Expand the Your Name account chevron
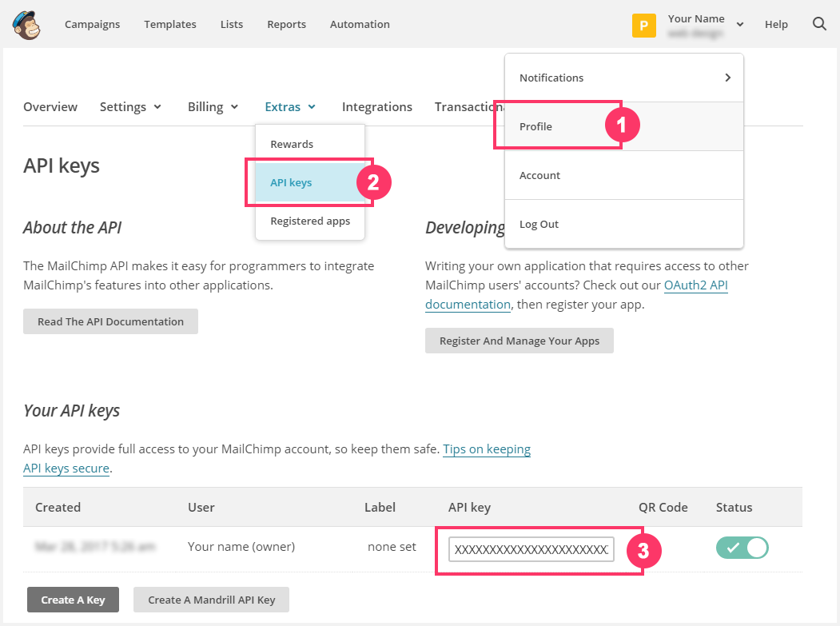This screenshot has height=626, width=840. (740, 24)
